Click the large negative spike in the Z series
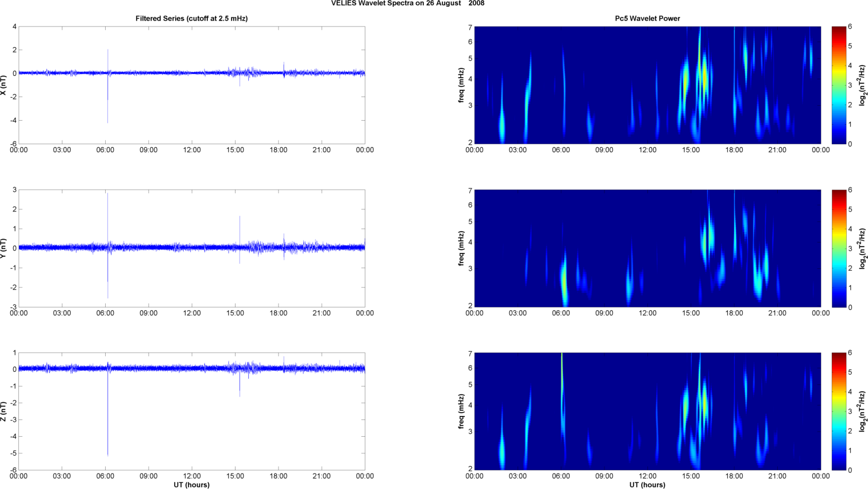 coord(107,414)
